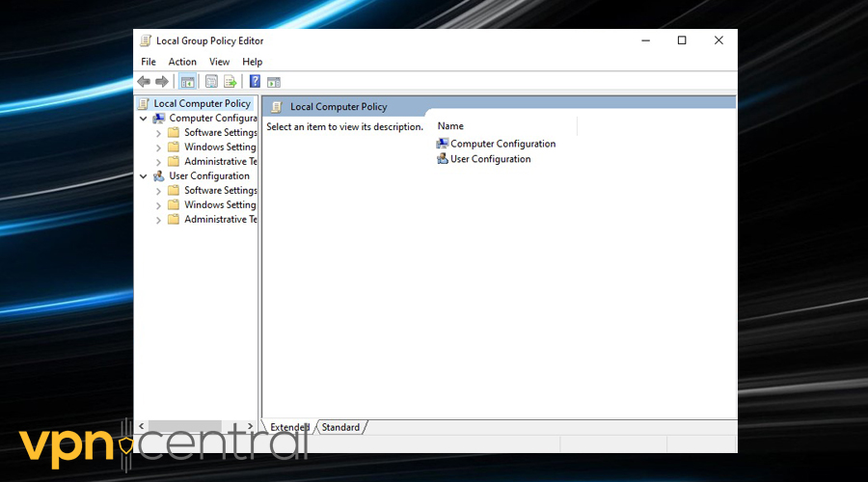Maximize the Local Group Policy Editor window
The image size is (868, 482).
682,40
